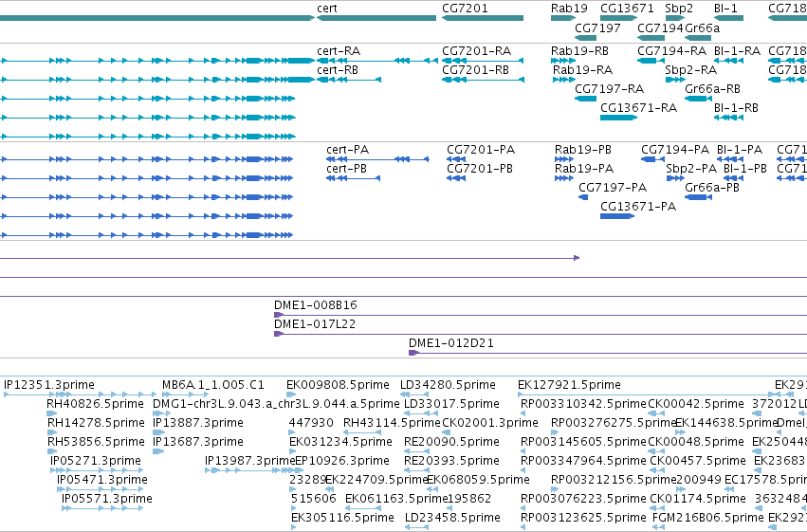The height and width of the screenshot is (532, 807).
Task: Open protein Rab19-PB
Action: tap(564, 159)
